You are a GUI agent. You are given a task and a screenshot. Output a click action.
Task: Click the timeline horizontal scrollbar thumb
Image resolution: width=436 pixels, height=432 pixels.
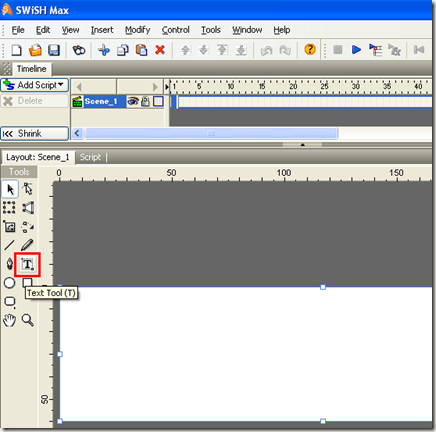[211, 134]
